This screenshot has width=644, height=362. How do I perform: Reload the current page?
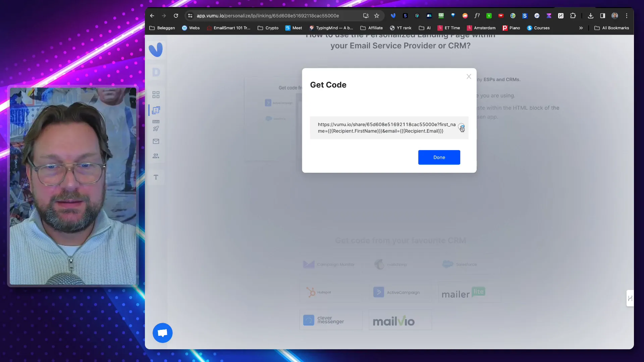pos(176,16)
